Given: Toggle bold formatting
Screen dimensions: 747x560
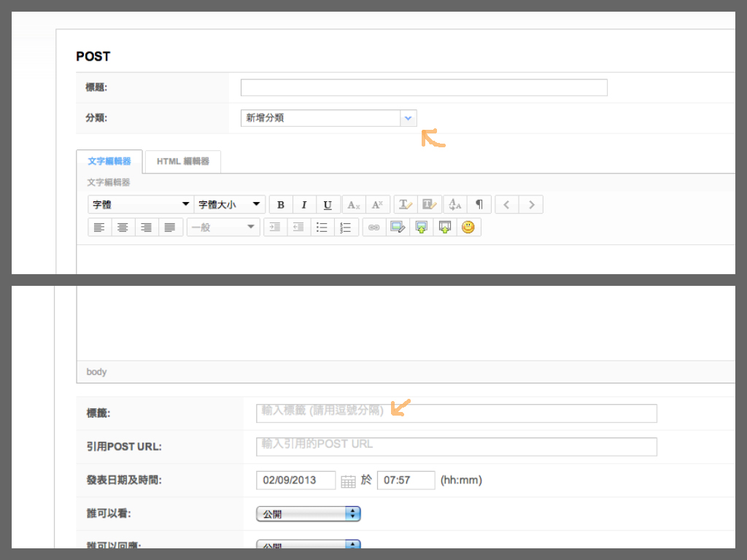Looking at the screenshot, I should (281, 205).
